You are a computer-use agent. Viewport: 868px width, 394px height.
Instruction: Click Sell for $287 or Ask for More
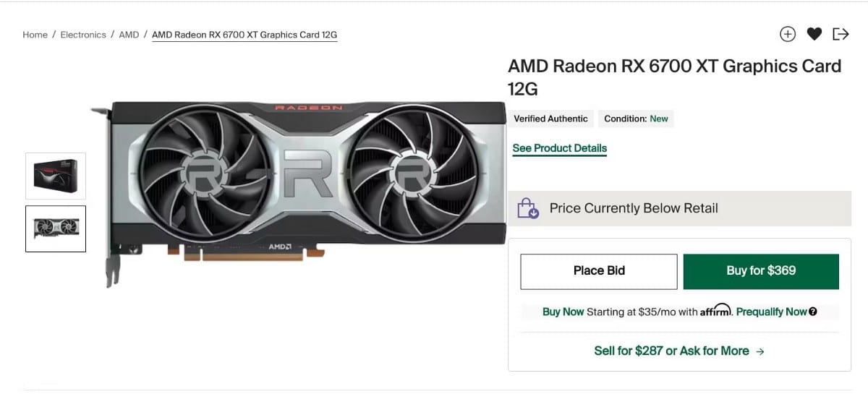(671, 351)
